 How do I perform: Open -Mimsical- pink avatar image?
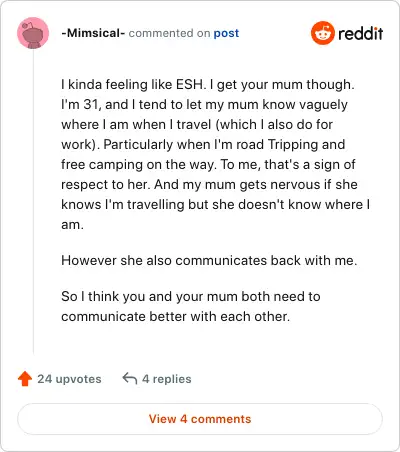(33, 33)
